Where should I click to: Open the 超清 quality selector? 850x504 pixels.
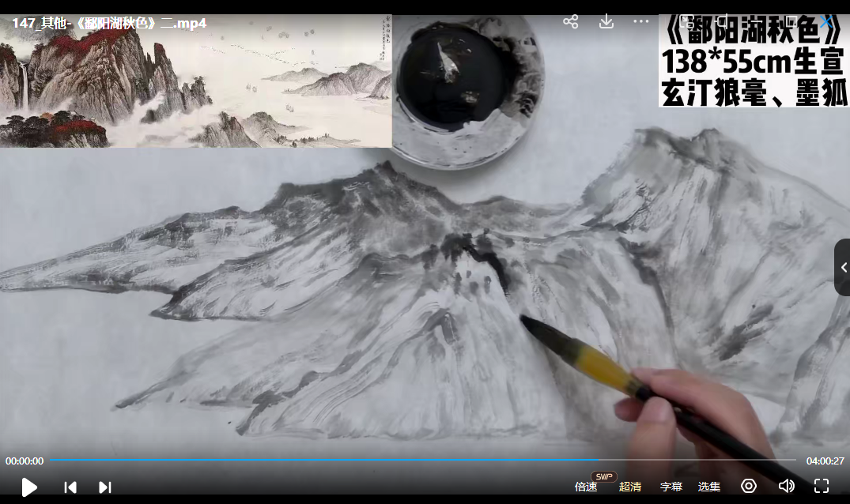630,487
